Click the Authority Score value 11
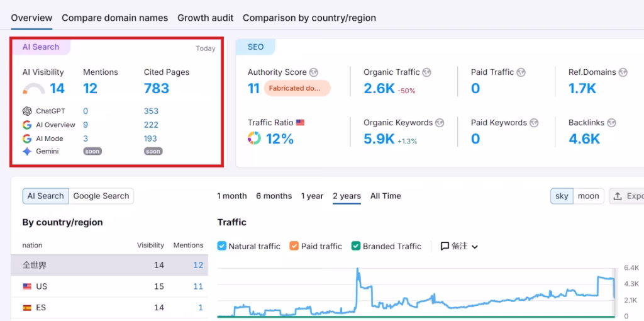 pos(253,88)
